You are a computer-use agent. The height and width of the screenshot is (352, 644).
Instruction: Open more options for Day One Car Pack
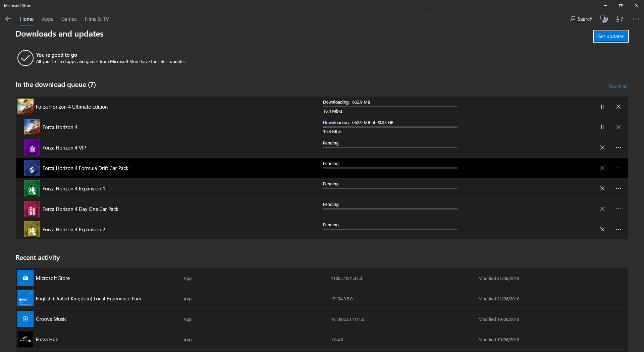coord(619,209)
